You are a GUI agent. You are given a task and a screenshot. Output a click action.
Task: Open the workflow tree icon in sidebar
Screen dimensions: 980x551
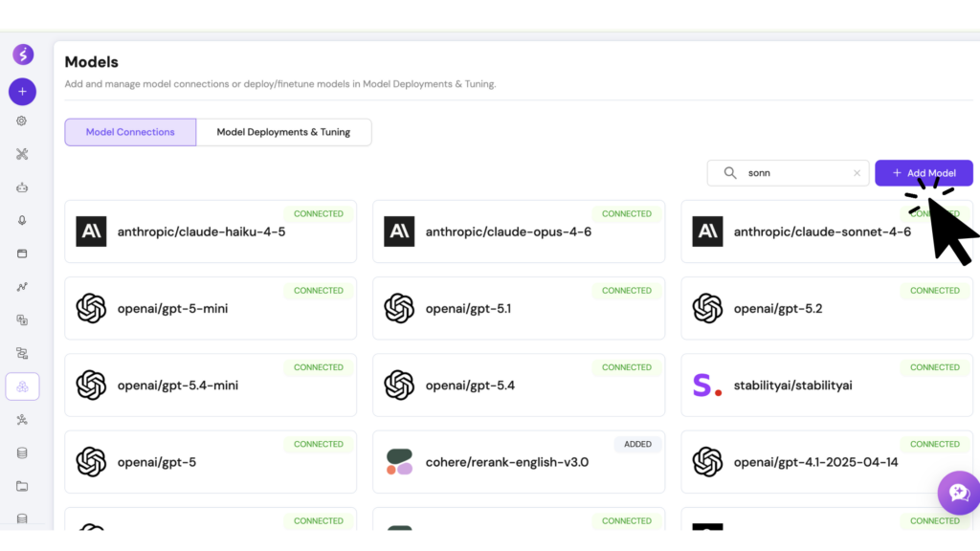(x=22, y=354)
